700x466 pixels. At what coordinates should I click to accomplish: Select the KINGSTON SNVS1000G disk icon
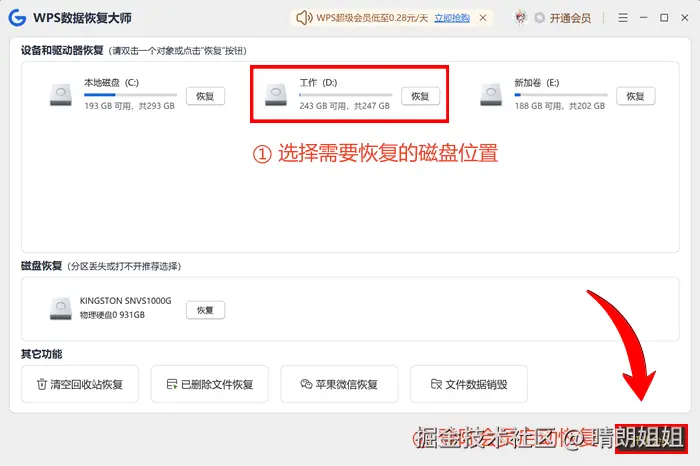point(61,308)
